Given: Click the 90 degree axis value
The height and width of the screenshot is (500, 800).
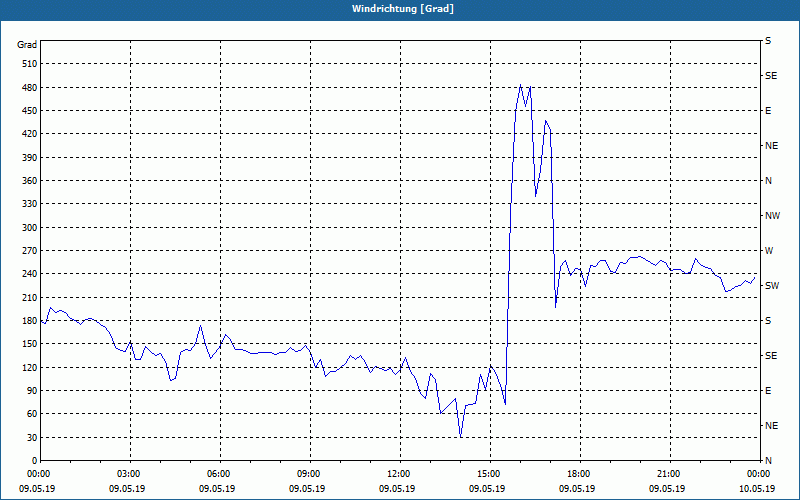Looking at the screenshot, I should point(32,391).
